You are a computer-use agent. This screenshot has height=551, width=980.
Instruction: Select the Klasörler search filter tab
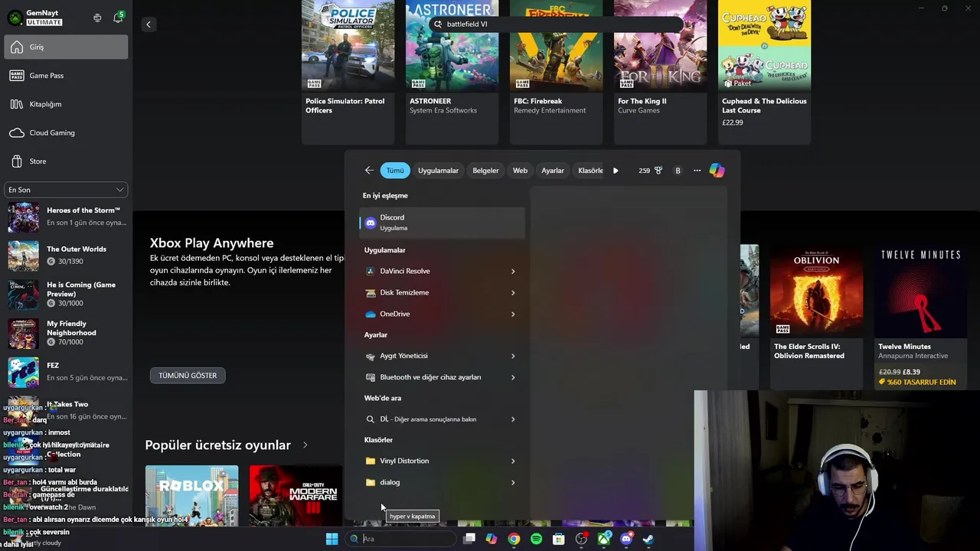(590, 171)
